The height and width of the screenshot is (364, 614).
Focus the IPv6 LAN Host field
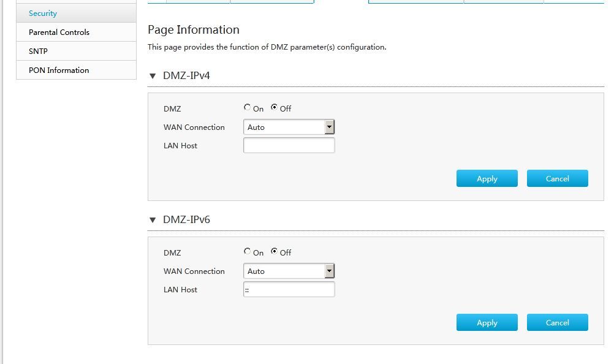[x=289, y=289]
